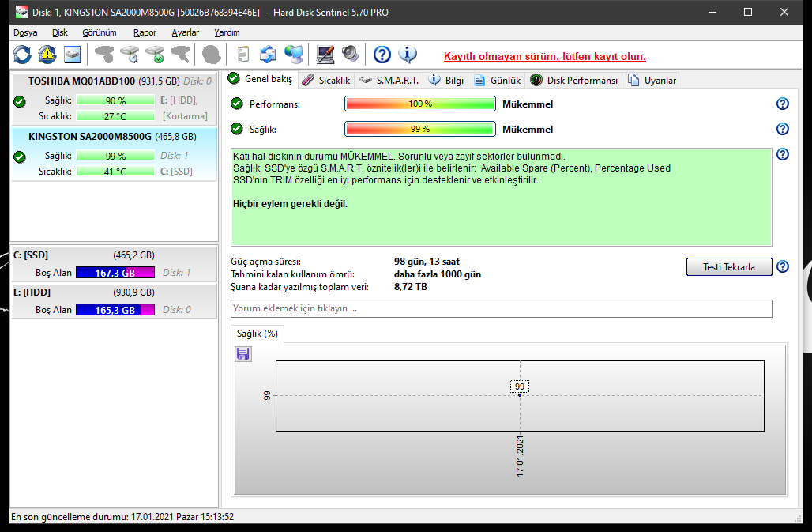Image resolution: width=812 pixels, height=532 pixels.
Task: Click the disk drive panel toolbar icon
Action: (73, 55)
